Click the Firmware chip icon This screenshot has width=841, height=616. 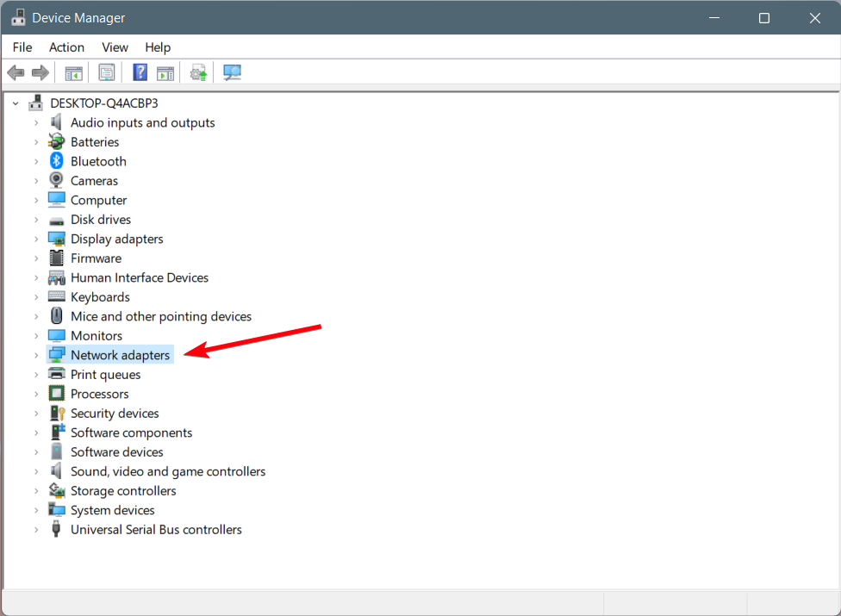pyautogui.click(x=56, y=258)
